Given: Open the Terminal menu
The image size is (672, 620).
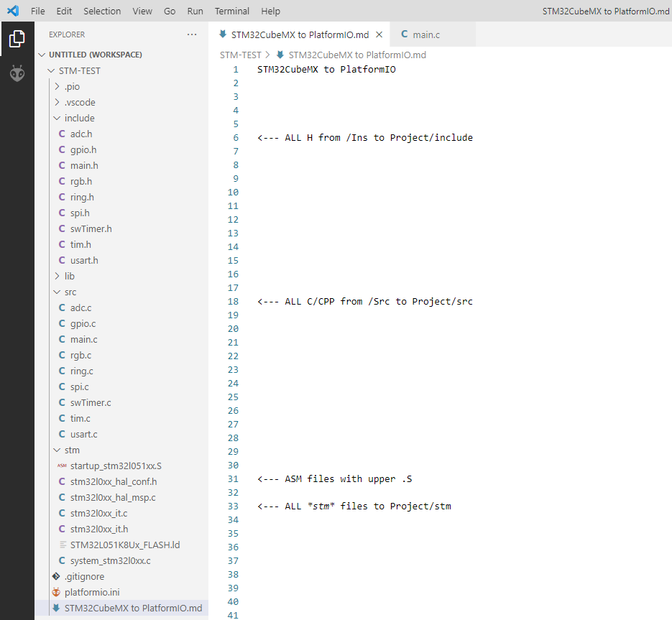Looking at the screenshot, I should [232, 11].
